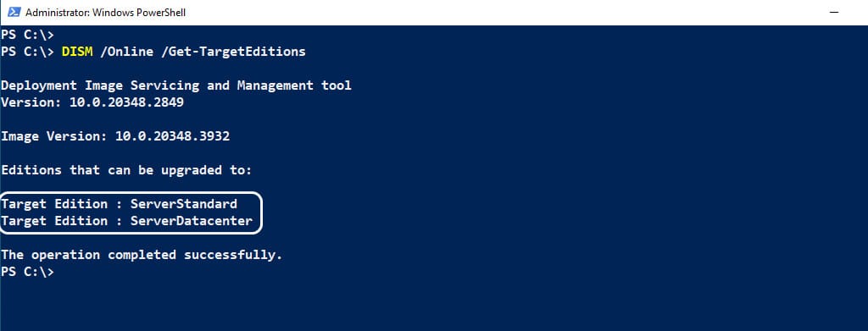Click the Image Version 10.0.20348.3932 line
Screen dimensions: 868x331
(x=115, y=136)
